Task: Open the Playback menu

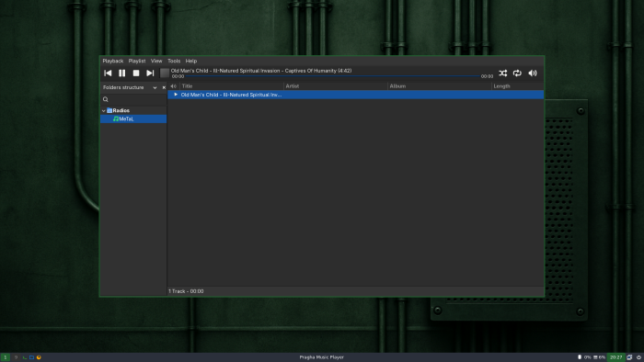Action: click(x=113, y=61)
